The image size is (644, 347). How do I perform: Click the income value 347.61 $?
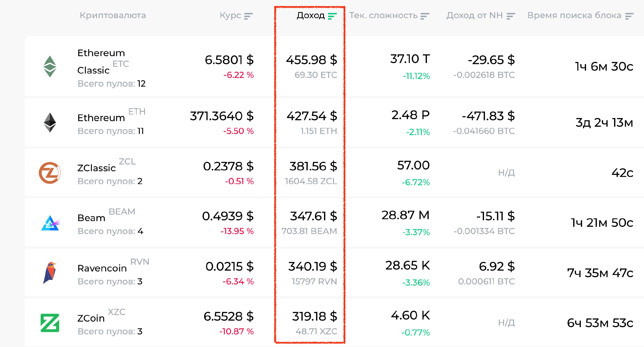pos(313,216)
